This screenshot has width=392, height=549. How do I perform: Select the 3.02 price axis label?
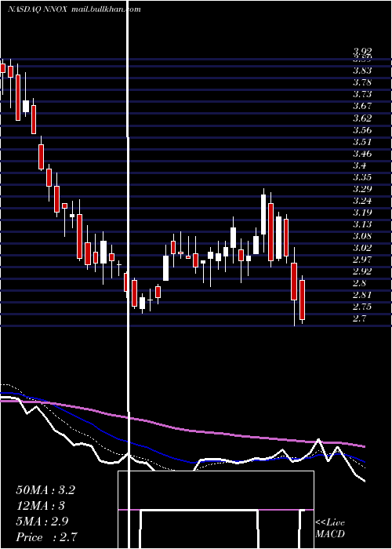[362, 249]
